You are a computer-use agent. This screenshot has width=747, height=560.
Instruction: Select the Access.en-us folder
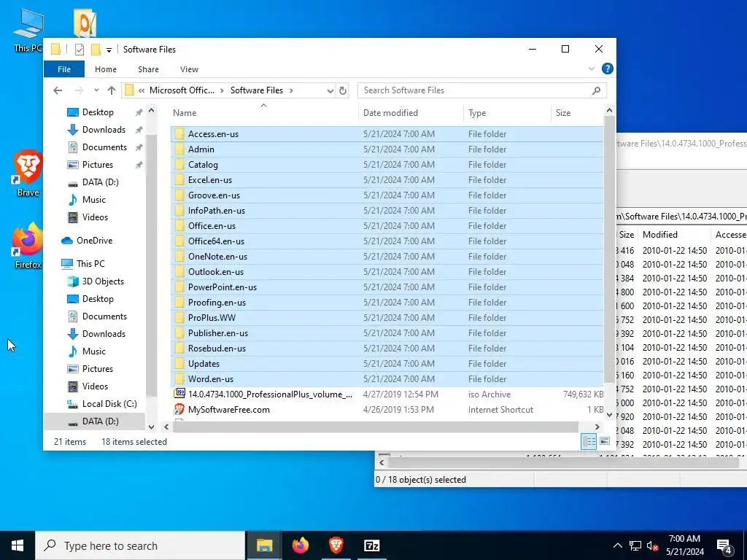tap(387, 134)
